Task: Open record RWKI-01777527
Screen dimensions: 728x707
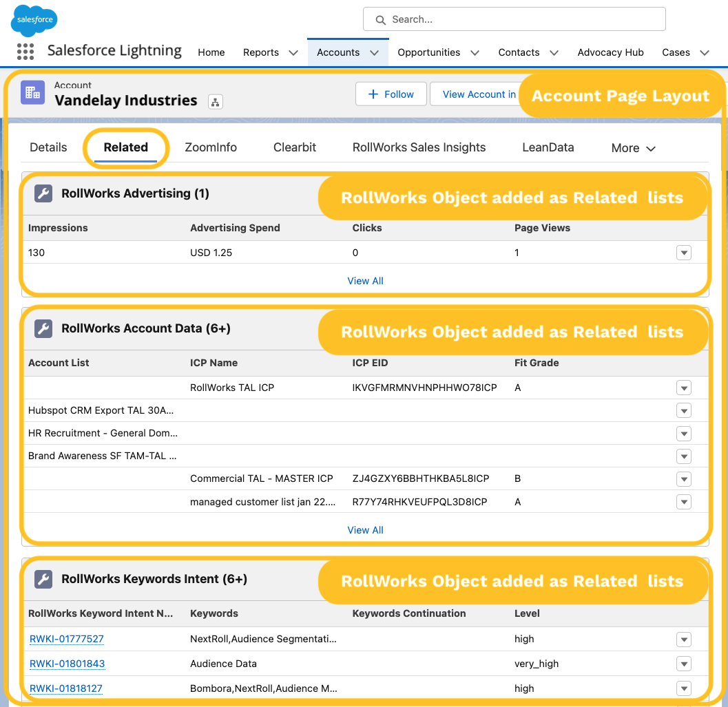Action: 66,639
